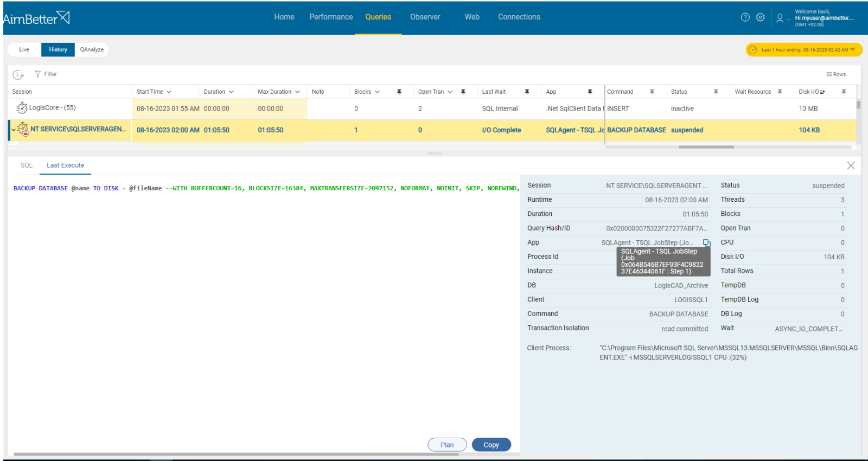The height and width of the screenshot is (461, 868).
Task: Click the Filter funnel icon
Action: coord(37,74)
